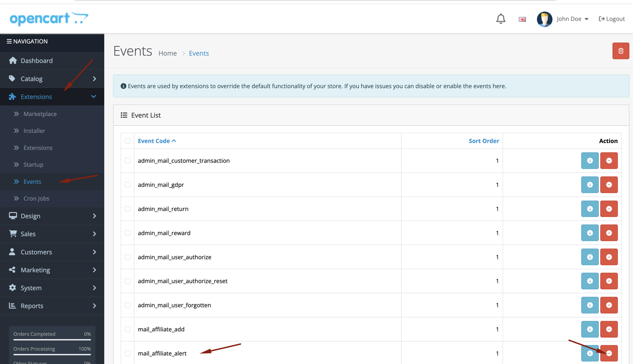Click the OpenCart logo
Image resolution: width=633 pixels, height=364 pixels.
[49, 19]
